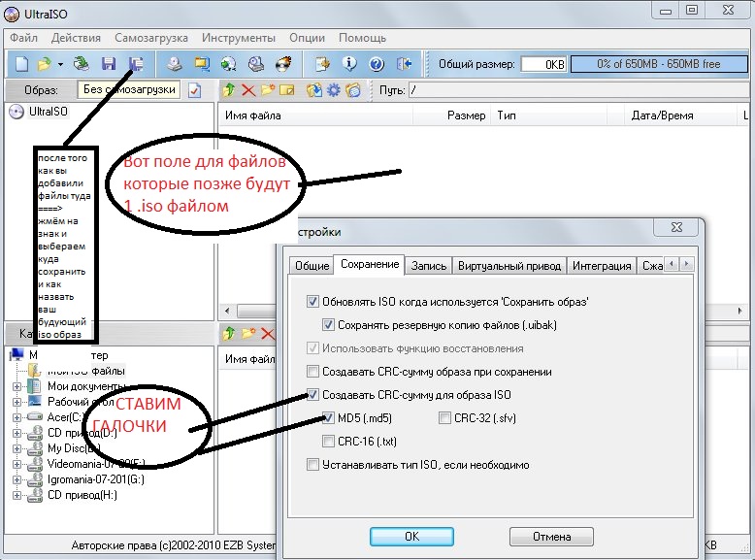Click the blue question mark Help icon
The width and height of the screenshot is (755, 560).
point(377,63)
